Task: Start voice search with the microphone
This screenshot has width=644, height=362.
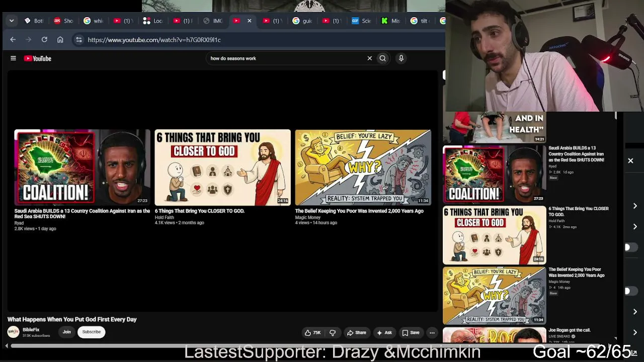Action: (401, 58)
